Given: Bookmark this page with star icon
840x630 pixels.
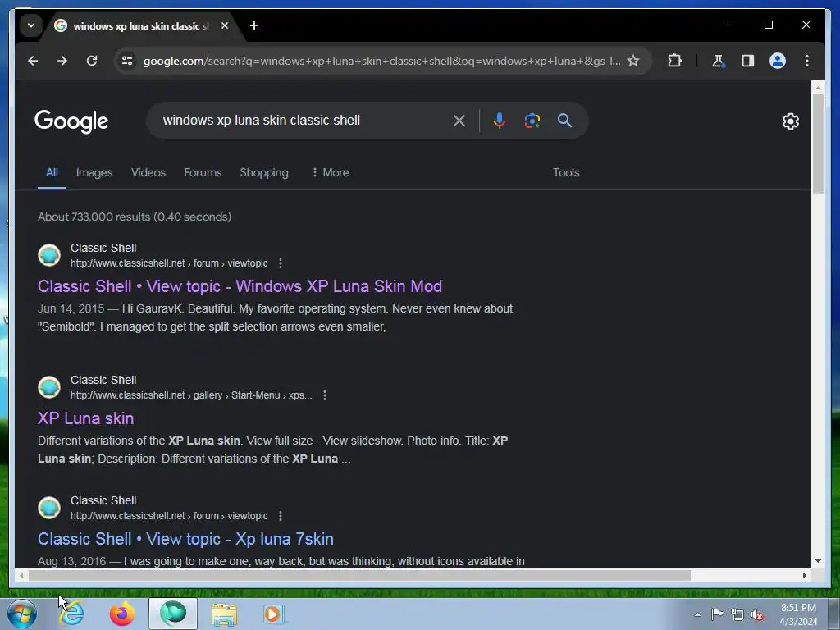Looking at the screenshot, I should click(x=633, y=61).
